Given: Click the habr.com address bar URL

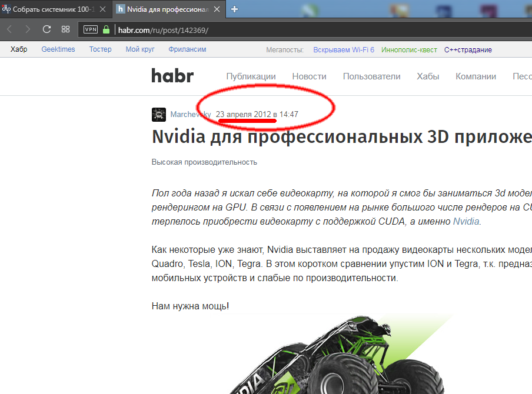Looking at the screenshot, I should [x=163, y=30].
